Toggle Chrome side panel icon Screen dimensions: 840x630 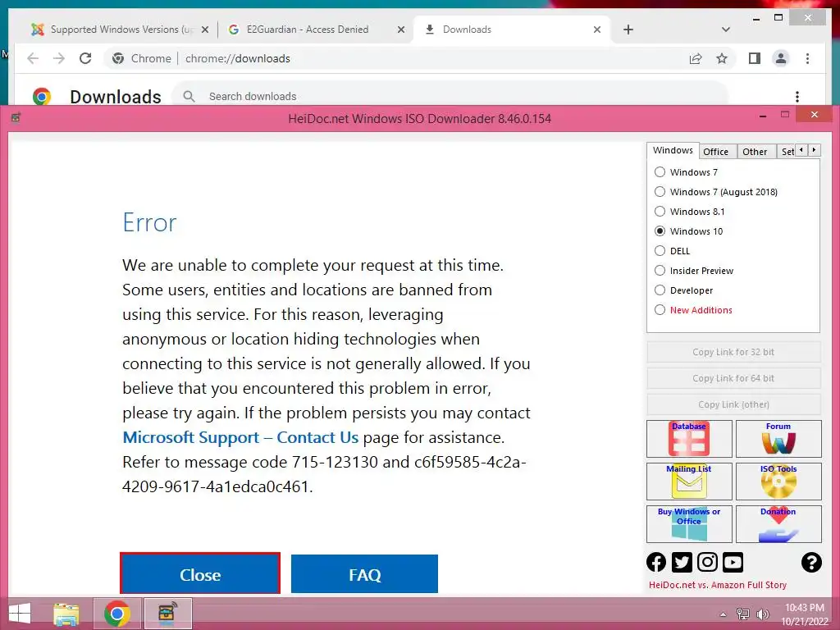point(755,58)
